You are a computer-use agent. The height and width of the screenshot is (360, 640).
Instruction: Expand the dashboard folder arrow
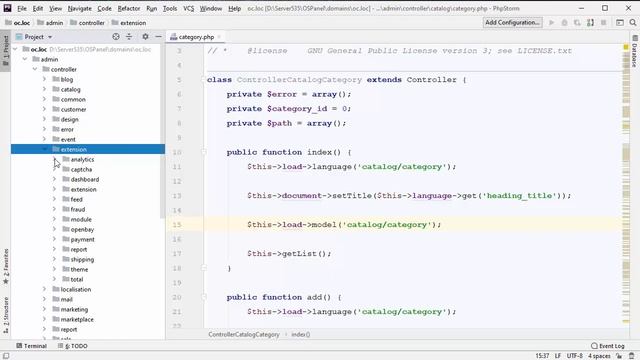pyautogui.click(x=54, y=179)
